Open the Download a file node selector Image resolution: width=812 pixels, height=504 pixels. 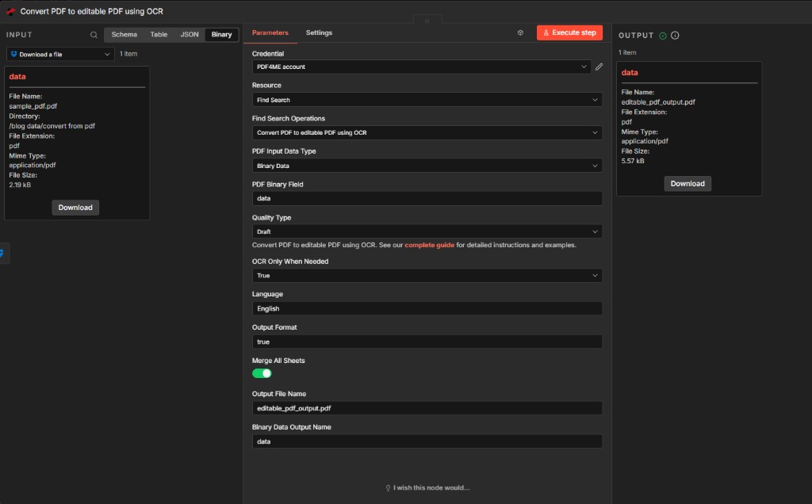[61, 54]
